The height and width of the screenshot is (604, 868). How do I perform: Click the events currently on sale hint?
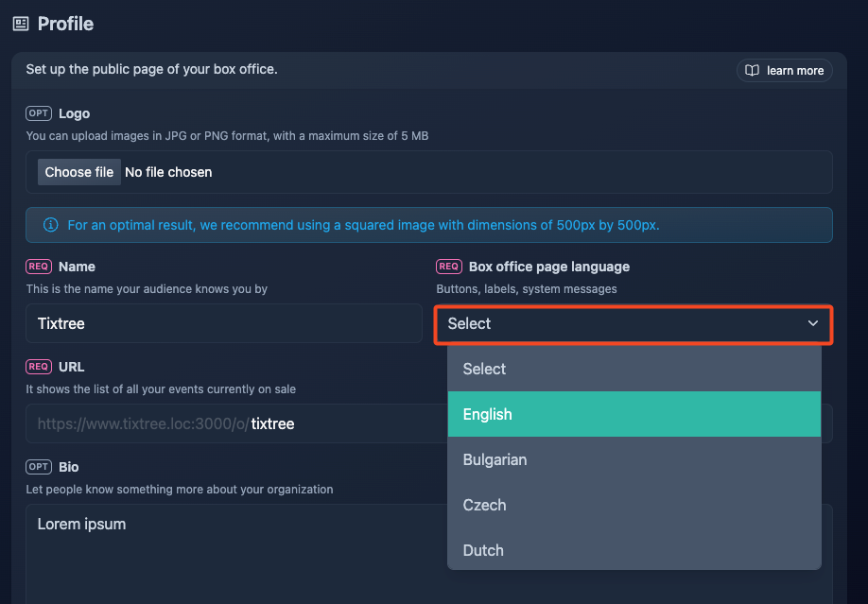pos(161,389)
